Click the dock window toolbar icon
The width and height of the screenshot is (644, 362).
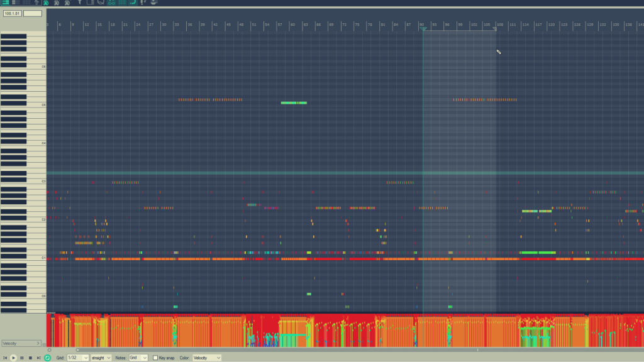[91, 2]
